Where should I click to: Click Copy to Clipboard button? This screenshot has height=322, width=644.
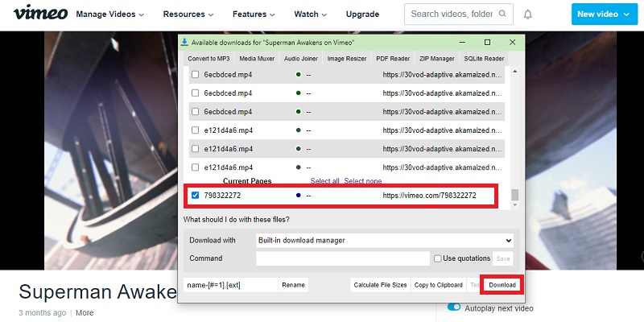[x=438, y=285]
